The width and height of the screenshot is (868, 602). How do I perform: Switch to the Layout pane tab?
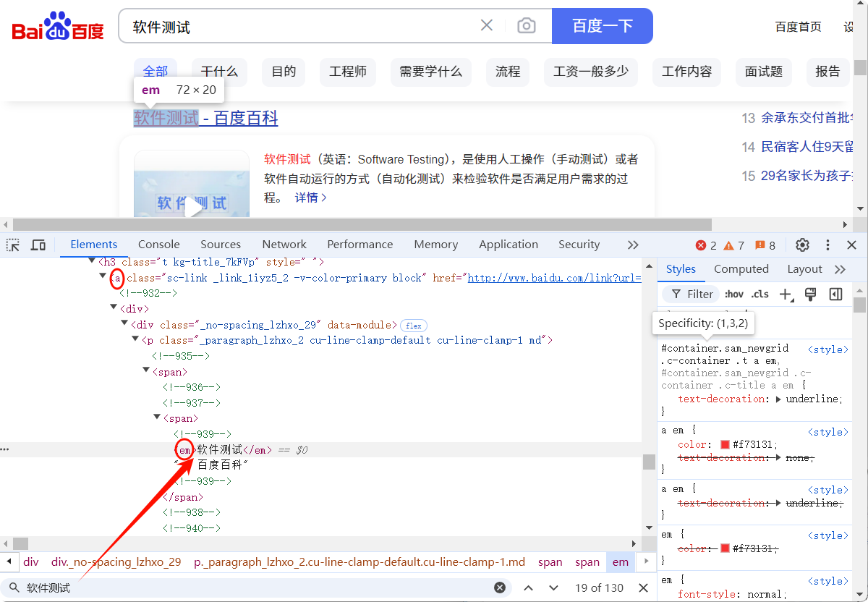(x=804, y=269)
